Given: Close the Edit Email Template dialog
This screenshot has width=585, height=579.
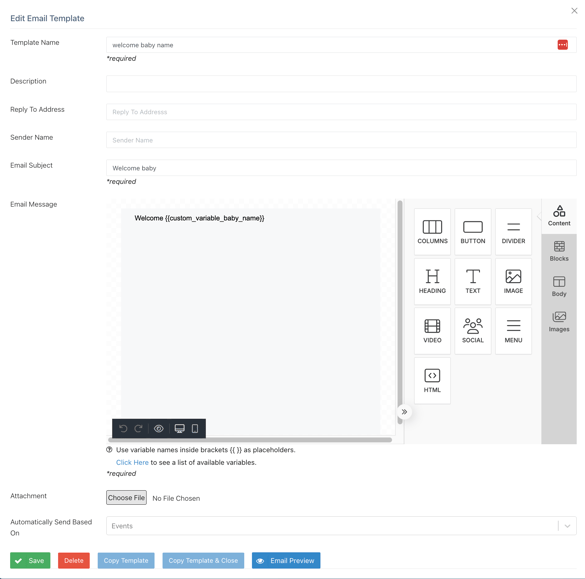Looking at the screenshot, I should (574, 11).
